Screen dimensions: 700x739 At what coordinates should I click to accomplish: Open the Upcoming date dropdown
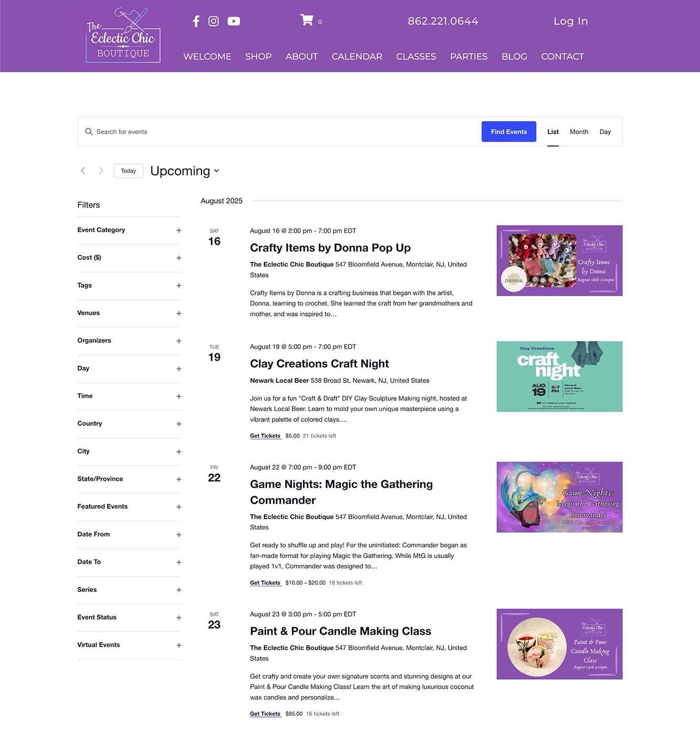[185, 171]
